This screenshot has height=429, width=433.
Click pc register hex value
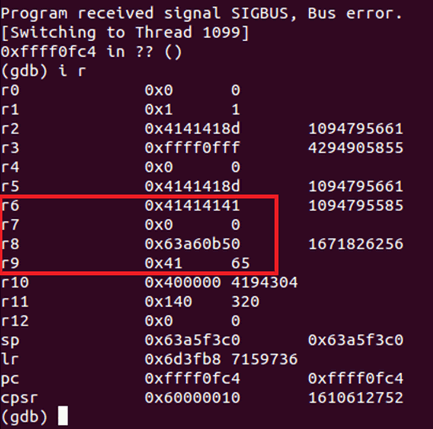point(192,379)
